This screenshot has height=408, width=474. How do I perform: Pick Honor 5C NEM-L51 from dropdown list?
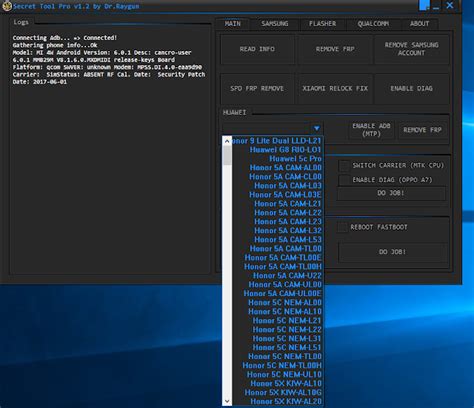pos(287,348)
